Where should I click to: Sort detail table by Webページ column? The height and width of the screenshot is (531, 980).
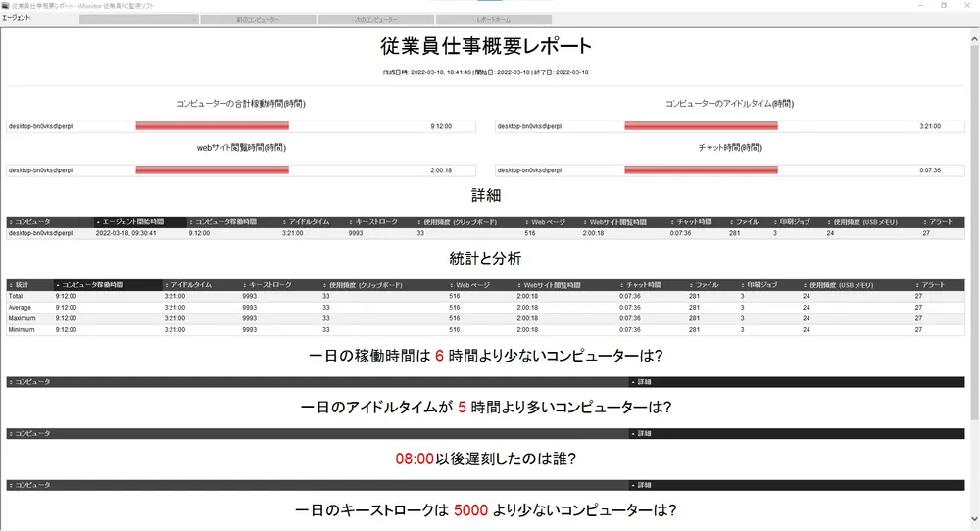tap(552, 221)
